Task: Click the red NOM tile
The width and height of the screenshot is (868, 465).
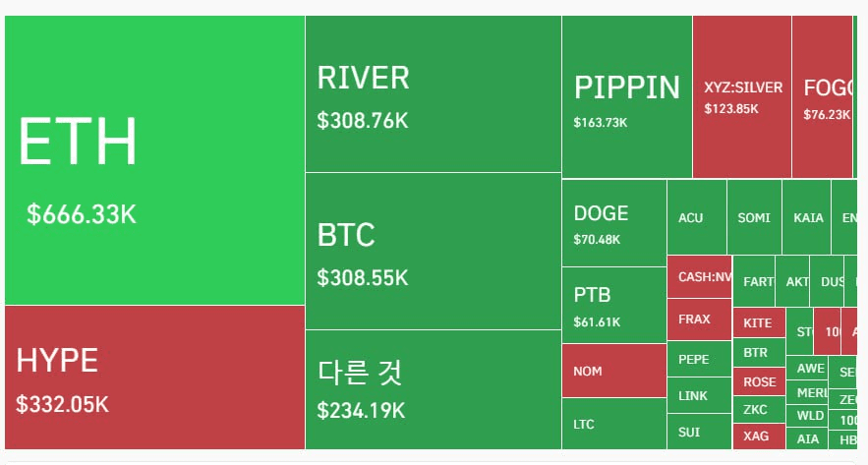Action: point(614,371)
